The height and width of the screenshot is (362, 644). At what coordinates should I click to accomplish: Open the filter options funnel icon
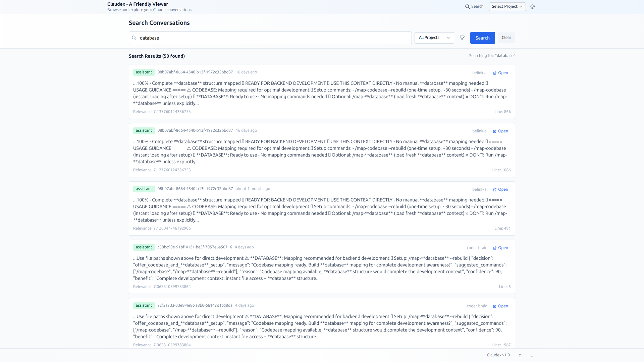click(x=462, y=38)
